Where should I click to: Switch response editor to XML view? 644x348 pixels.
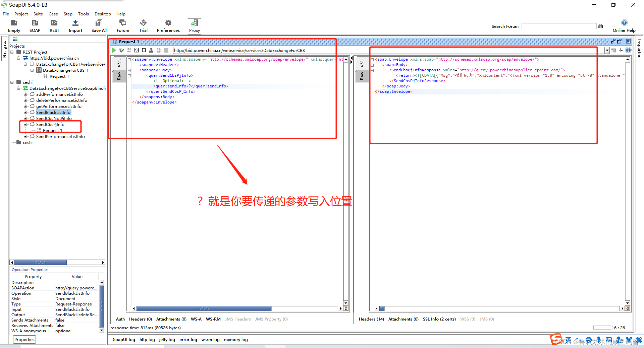click(x=362, y=63)
